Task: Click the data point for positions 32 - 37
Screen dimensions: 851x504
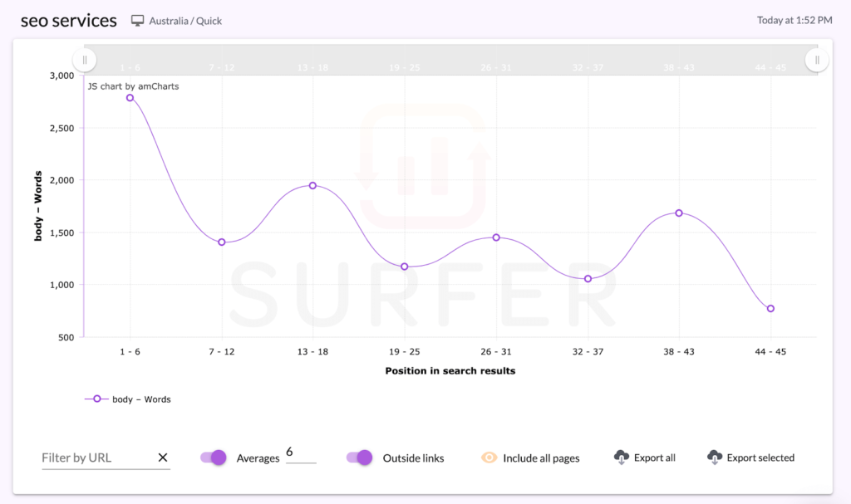Action: (588, 278)
